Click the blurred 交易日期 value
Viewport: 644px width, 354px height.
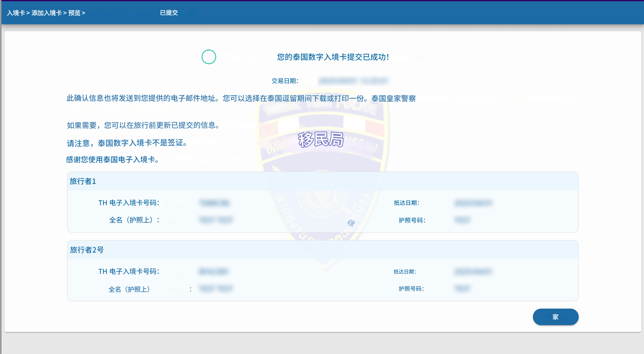(x=353, y=81)
